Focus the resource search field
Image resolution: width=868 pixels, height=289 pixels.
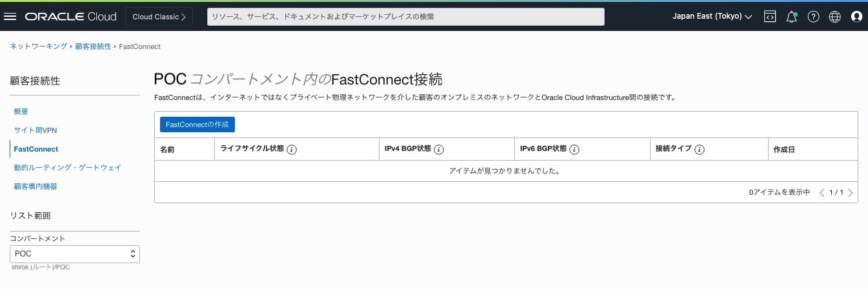[x=406, y=17]
